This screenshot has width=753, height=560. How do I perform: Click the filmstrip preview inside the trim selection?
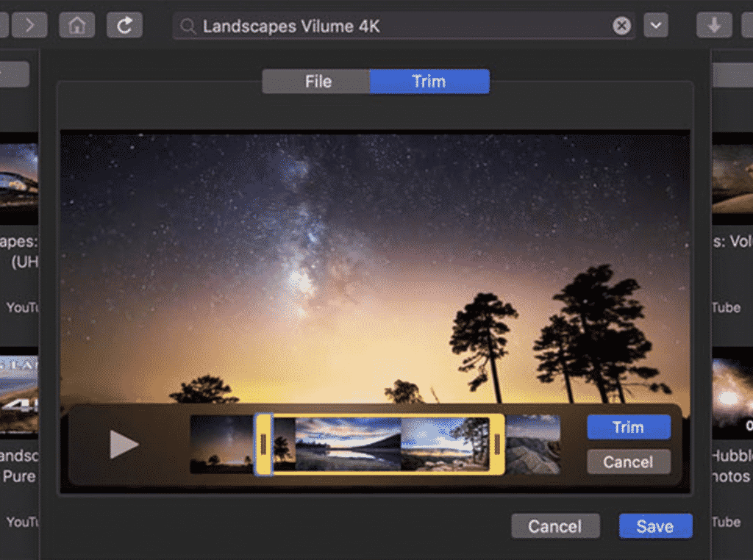[x=382, y=444]
